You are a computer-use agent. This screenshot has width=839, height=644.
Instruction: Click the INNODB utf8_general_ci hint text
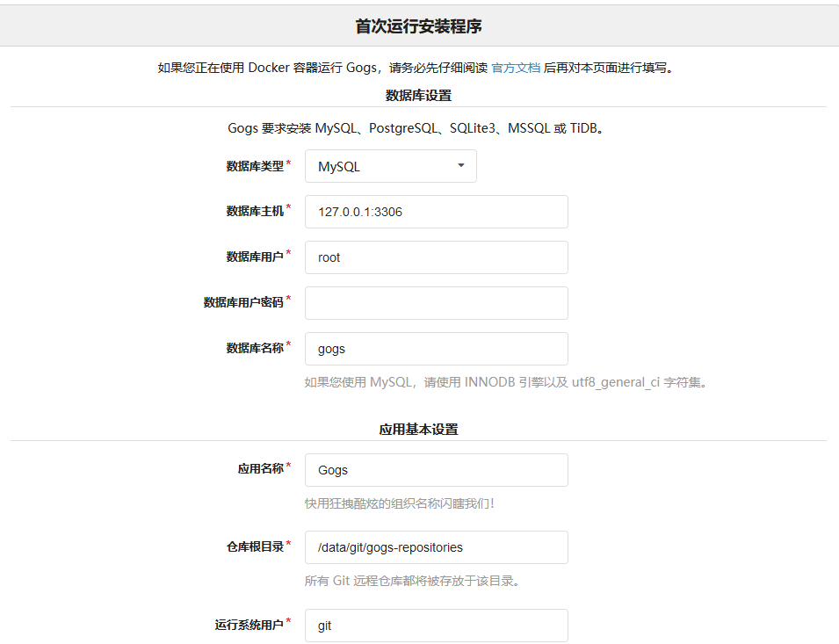click(506, 382)
